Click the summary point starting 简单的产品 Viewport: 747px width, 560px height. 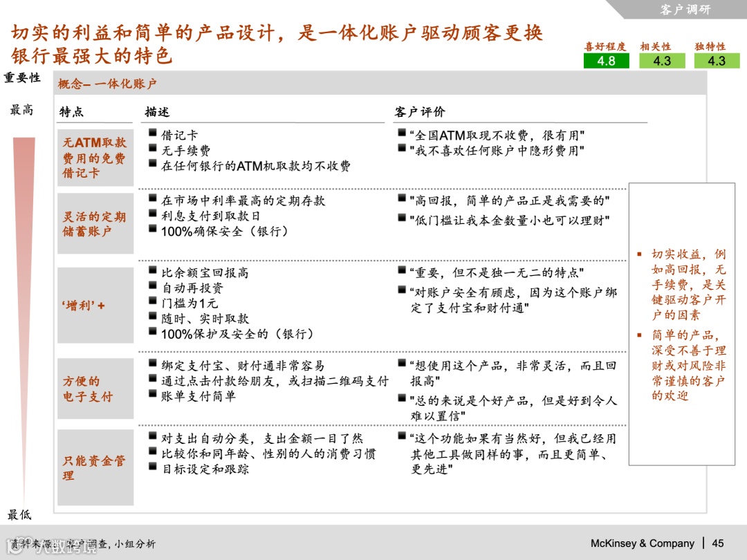coord(688,365)
